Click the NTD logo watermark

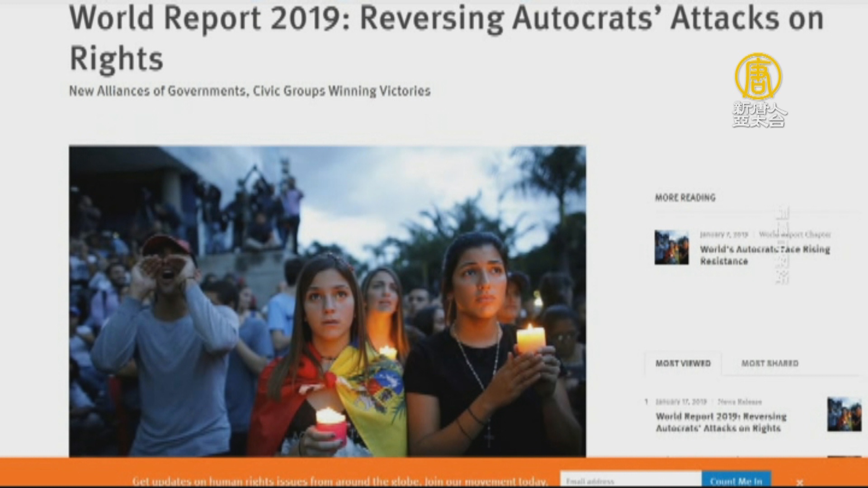(x=759, y=90)
